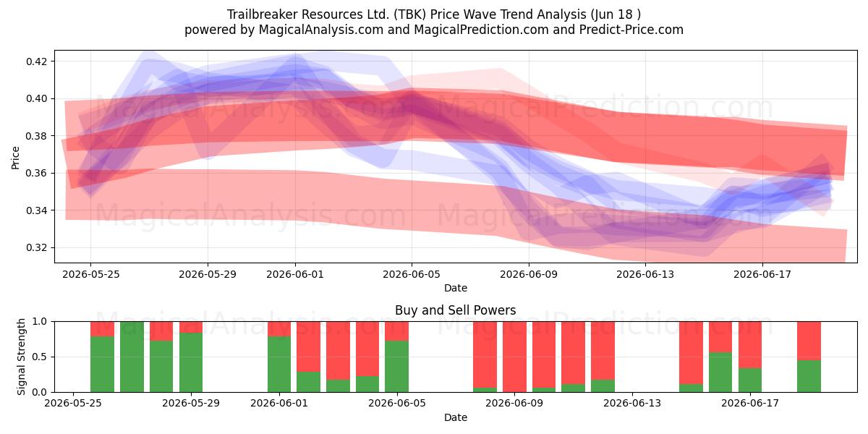Click the signal bar above the 2026-06-17 tick
The height and width of the screenshot is (434, 868).
pos(750,357)
